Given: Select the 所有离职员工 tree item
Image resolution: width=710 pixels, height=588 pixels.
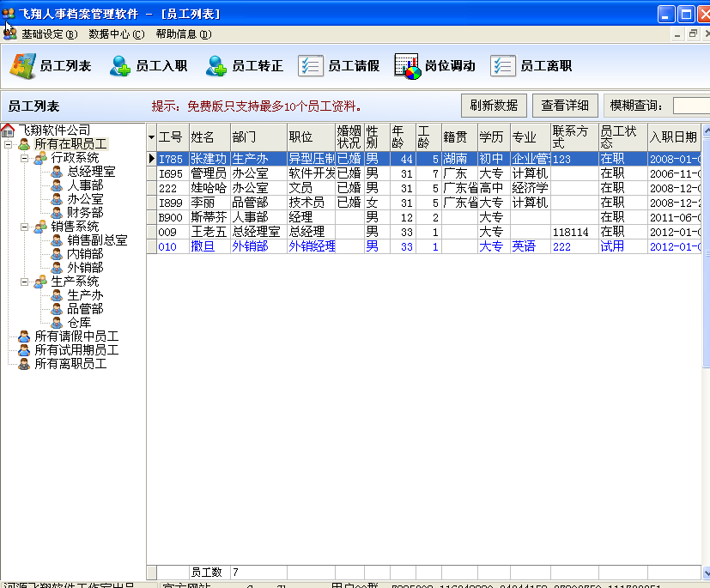Looking at the screenshot, I should (70, 364).
